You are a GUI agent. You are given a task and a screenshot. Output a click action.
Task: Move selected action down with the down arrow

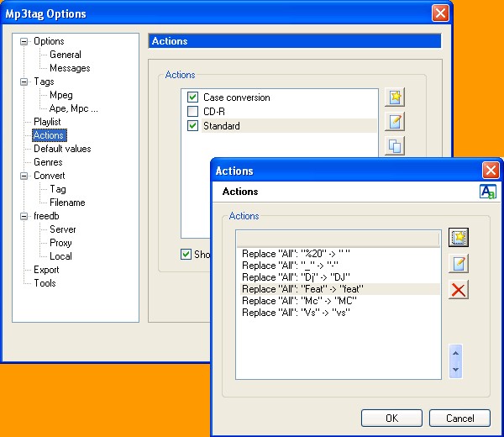click(456, 369)
